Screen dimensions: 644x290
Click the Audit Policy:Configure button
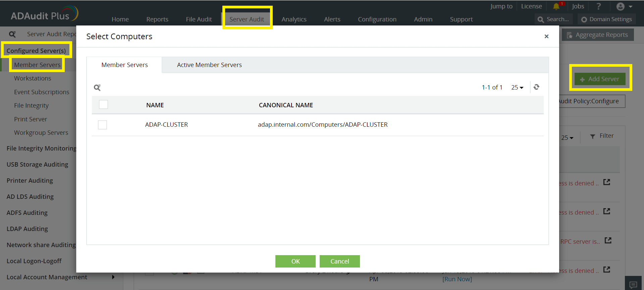coord(592,101)
